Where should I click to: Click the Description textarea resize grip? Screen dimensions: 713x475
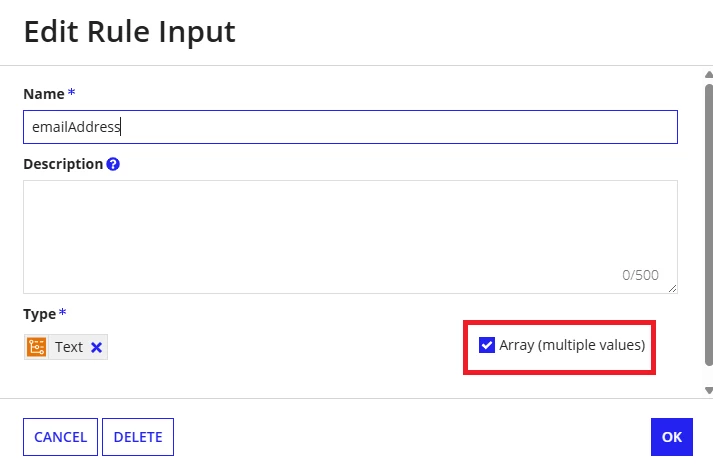(x=672, y=288)
